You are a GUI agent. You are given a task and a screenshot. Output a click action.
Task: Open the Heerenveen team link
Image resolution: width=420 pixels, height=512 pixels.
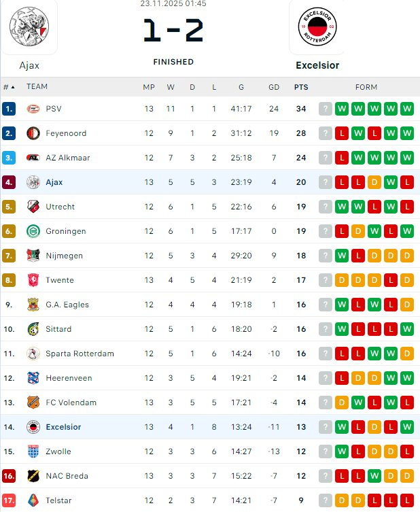(x=69, y=378)
